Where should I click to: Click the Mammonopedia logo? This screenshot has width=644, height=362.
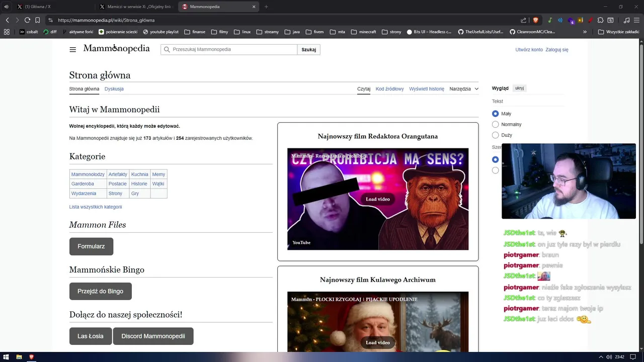coord(116,49)
